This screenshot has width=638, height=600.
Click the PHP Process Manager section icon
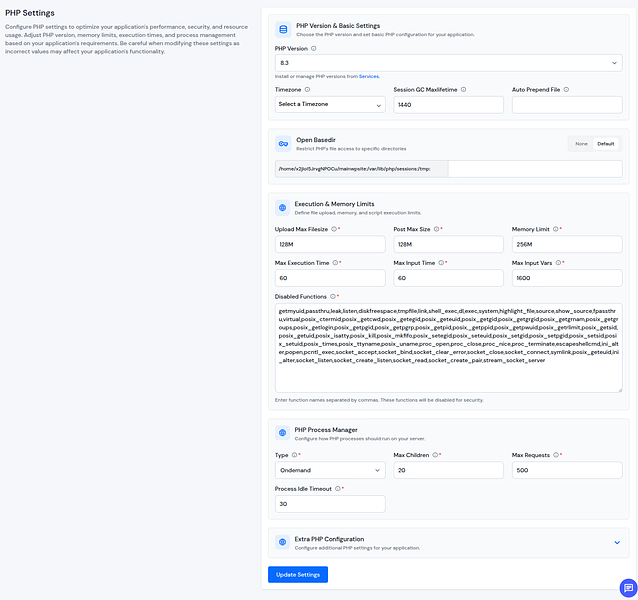[282, 433]
